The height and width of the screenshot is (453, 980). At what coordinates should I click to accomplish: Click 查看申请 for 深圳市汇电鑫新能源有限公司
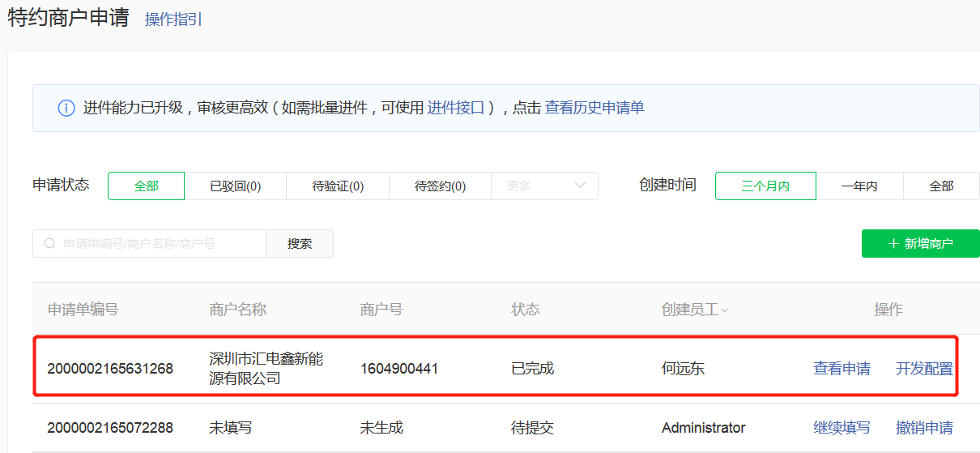tap(842, 369)
